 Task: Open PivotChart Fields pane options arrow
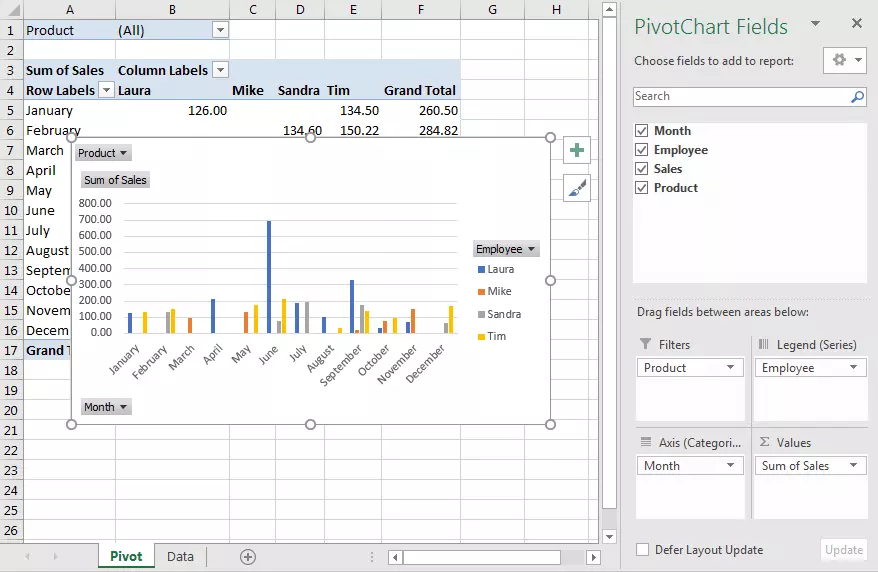coord(815,24)
